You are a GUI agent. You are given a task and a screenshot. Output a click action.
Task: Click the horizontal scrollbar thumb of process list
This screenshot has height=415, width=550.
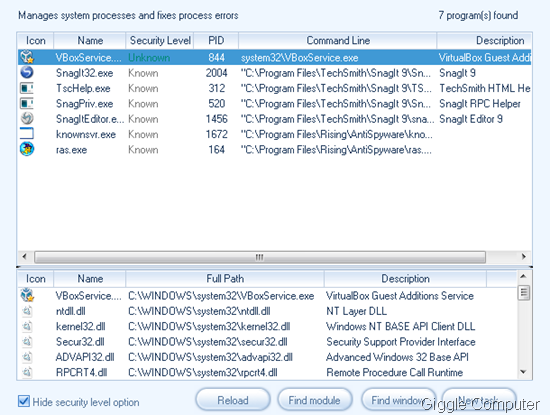tap(260, 257)
